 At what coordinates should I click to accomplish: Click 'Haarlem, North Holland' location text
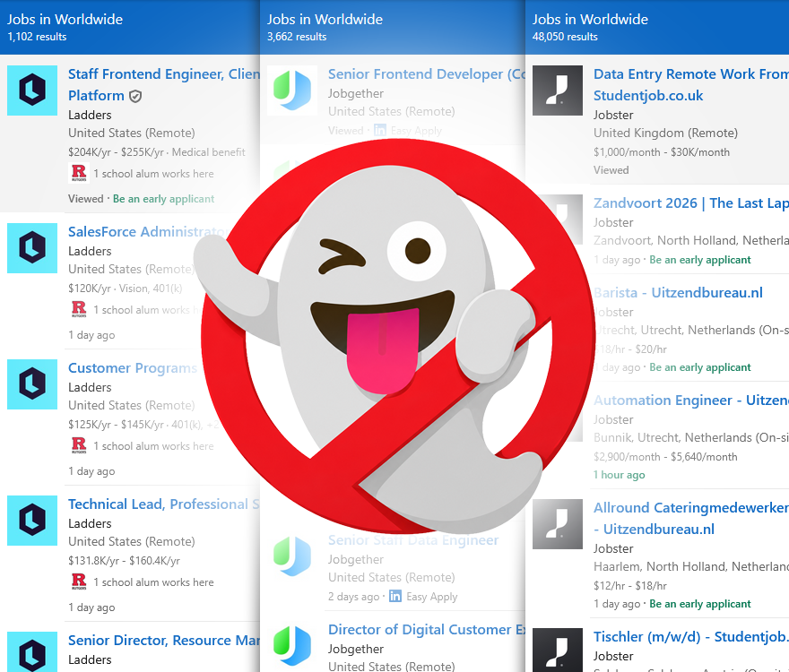coord(659,567)
